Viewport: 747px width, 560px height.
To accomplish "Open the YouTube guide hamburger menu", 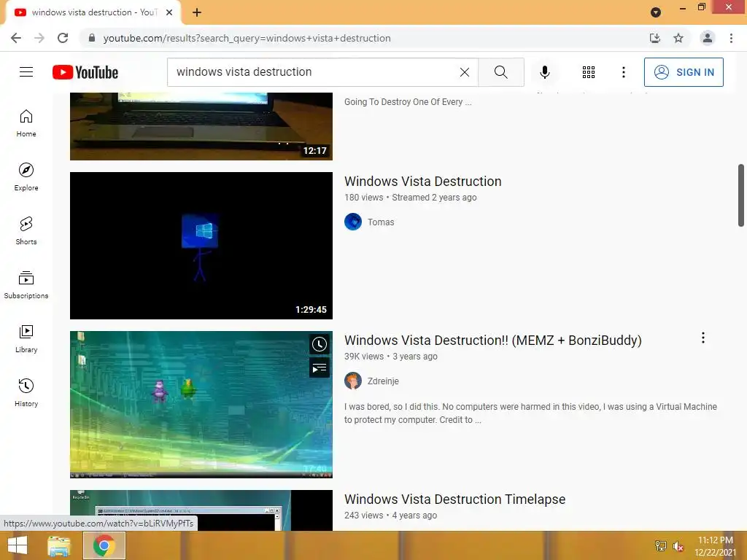I will click(26, 72).
